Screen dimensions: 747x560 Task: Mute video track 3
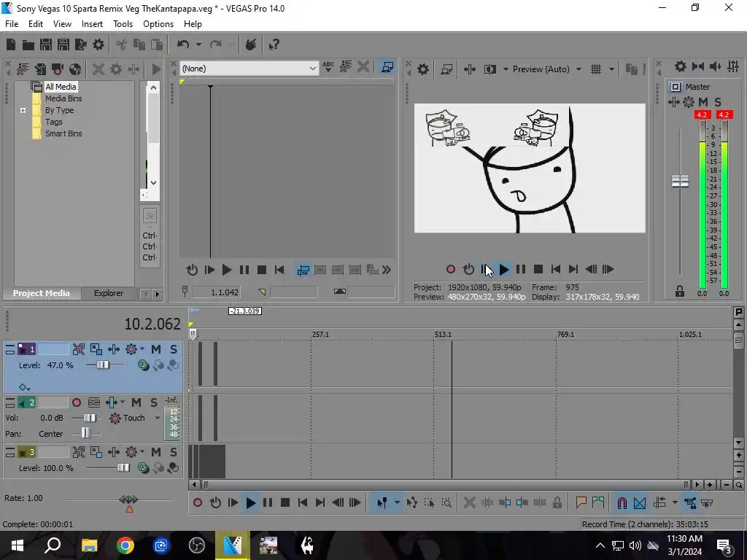[x=156, y=452]
